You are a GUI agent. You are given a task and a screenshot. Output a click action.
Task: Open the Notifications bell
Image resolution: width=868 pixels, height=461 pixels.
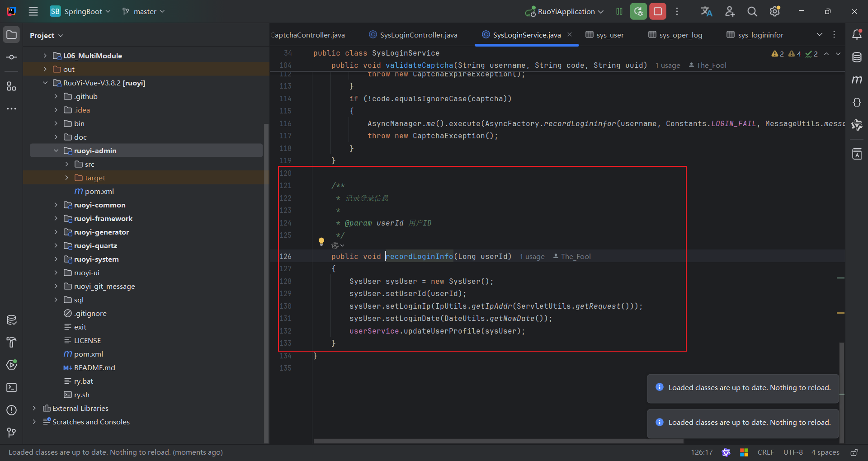pos(857,34)
